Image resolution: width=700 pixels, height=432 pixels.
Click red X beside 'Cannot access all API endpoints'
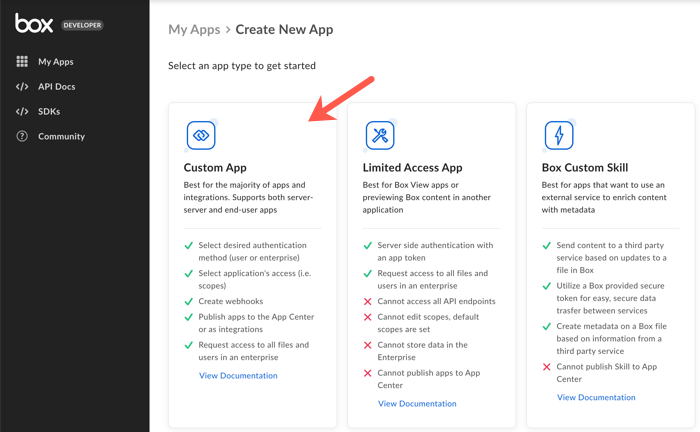point(367,302)
